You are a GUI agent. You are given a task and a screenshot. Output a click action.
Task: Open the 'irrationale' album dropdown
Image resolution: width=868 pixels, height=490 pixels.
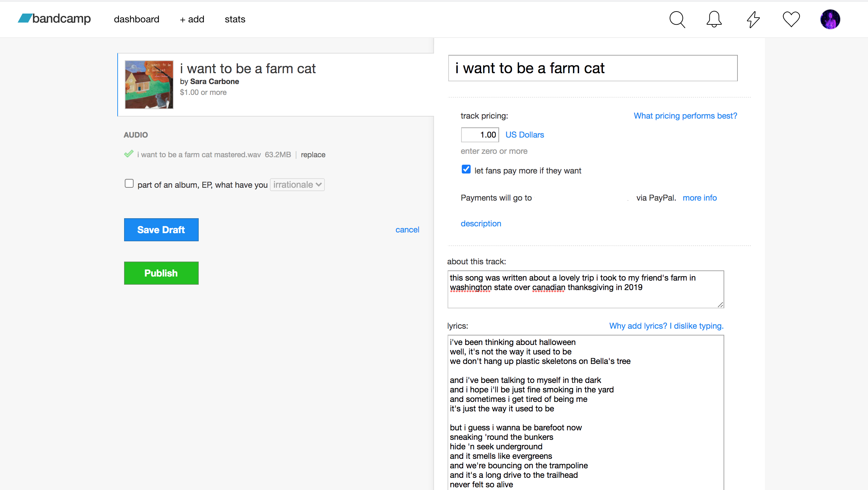coord(297,185)
